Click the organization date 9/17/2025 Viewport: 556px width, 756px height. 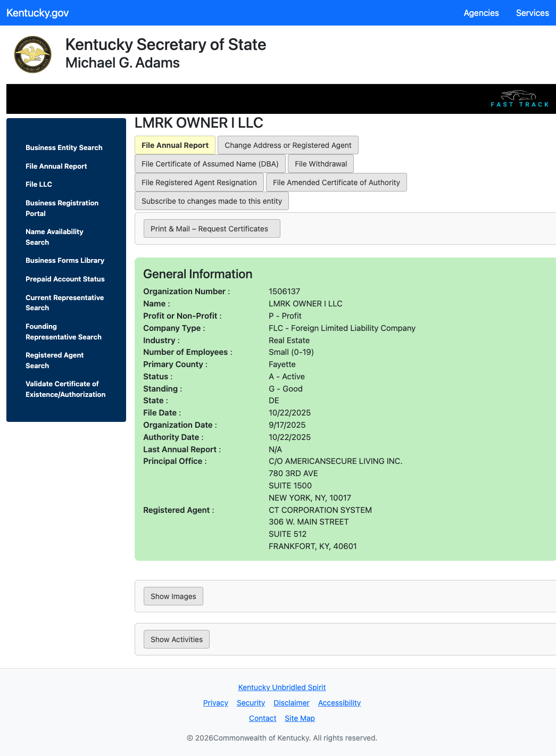[x=287, y=425]
